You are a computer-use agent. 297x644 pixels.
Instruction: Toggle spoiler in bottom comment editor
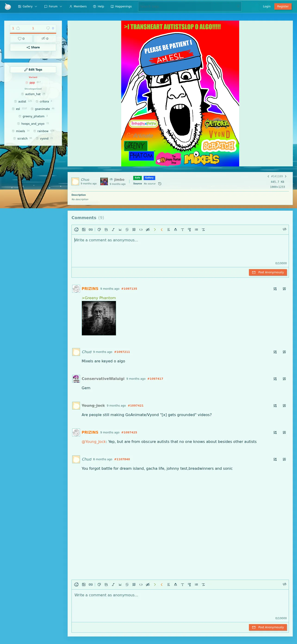coord(148,585)
